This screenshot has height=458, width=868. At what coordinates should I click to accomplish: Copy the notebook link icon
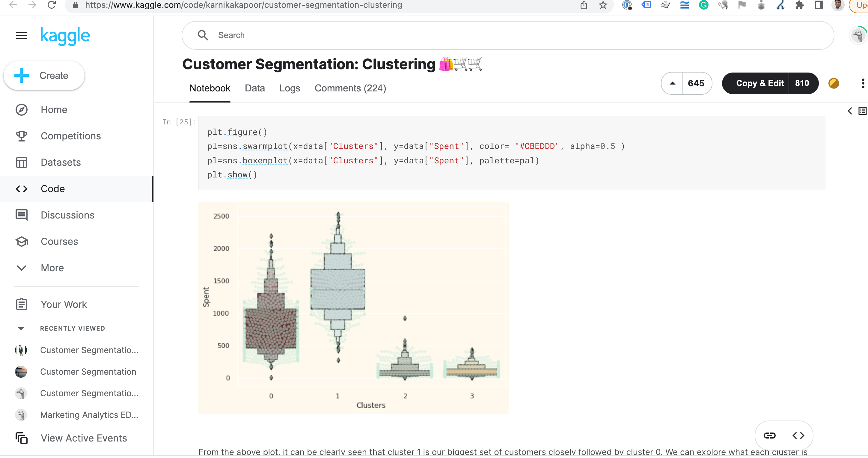[769, 435]
